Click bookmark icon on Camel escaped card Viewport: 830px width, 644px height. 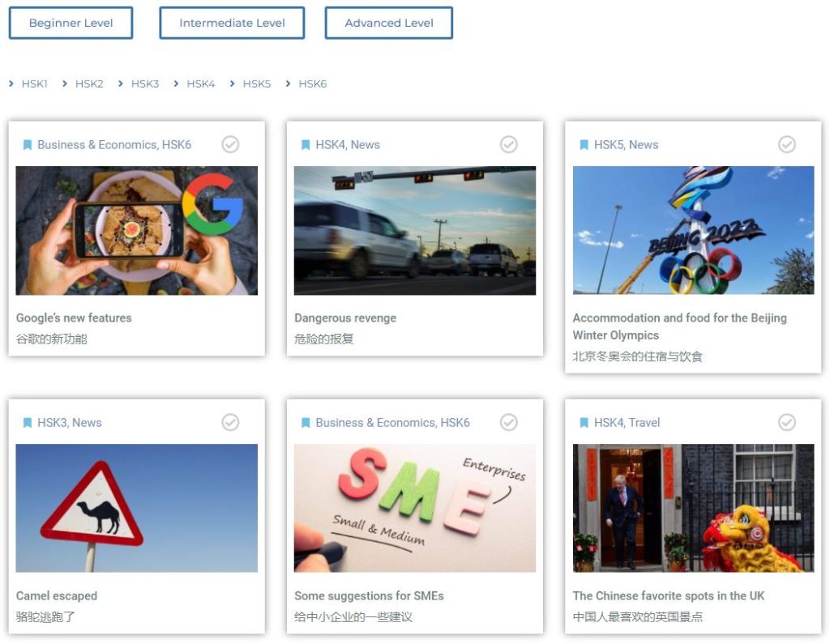tap(28, 423)
